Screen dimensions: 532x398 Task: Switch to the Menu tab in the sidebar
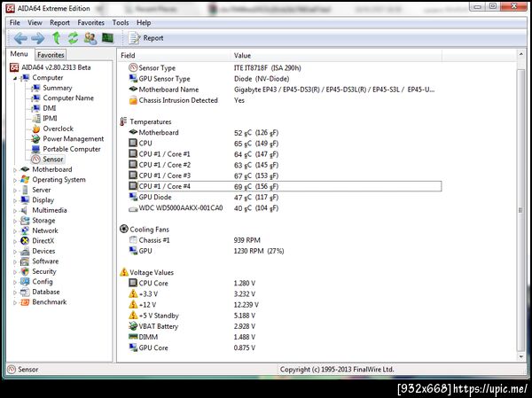tap(19, 54)
